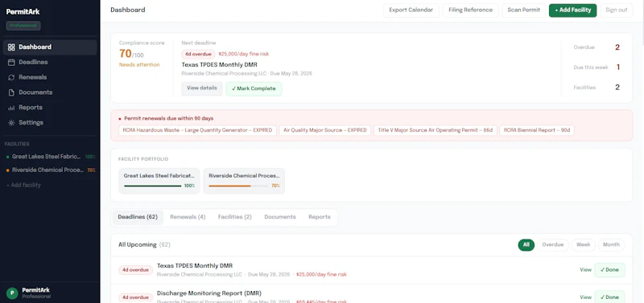Click 'Texas TPDES Monthly DMR' list row title
This screenshot has height=303, width=644.
tap(195, 266)
